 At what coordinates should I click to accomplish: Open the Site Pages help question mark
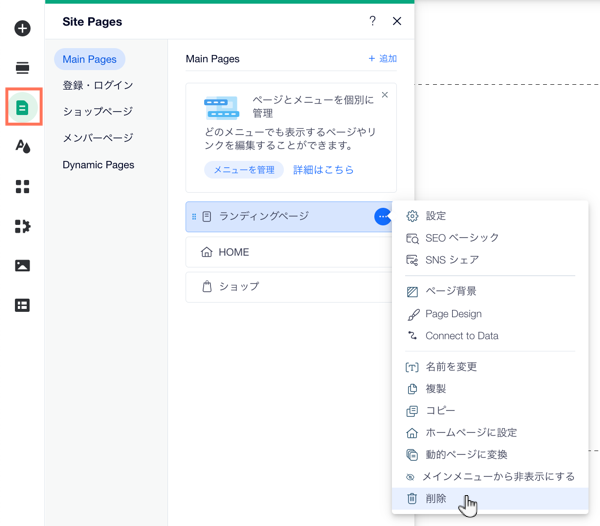click(372, 21)
